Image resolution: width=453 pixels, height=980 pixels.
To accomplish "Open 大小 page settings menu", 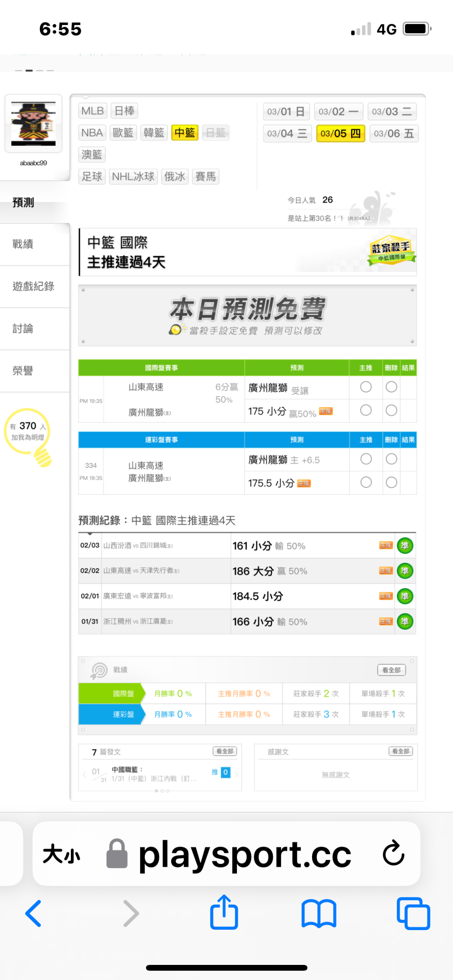I will 62,854.
